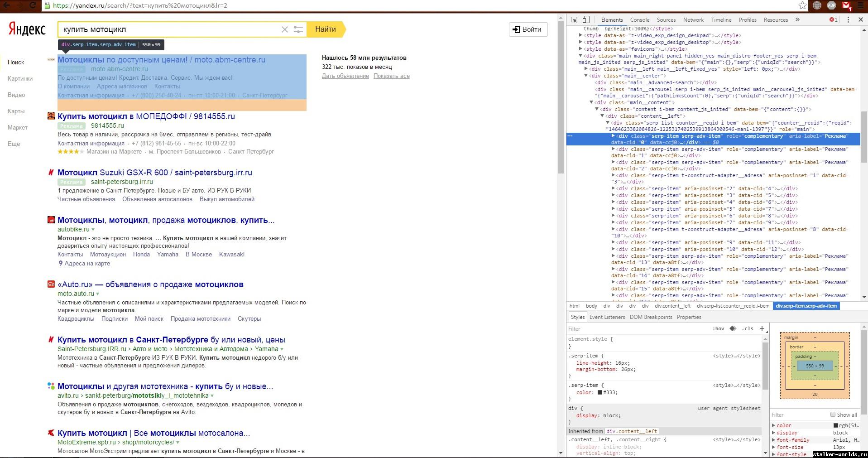
Task: Click the 'Inherited from div.content__left' link
Action: click(632, 431)
